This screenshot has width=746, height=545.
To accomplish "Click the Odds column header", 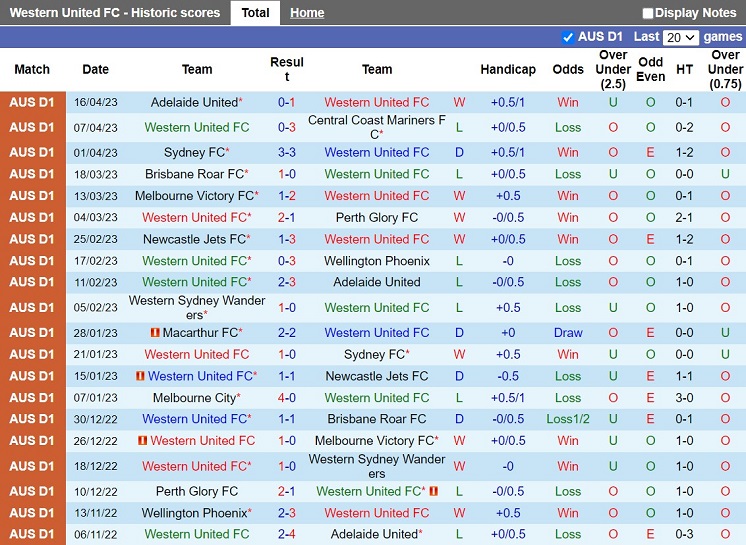I will pyautogui.click(x=568, y=69).
